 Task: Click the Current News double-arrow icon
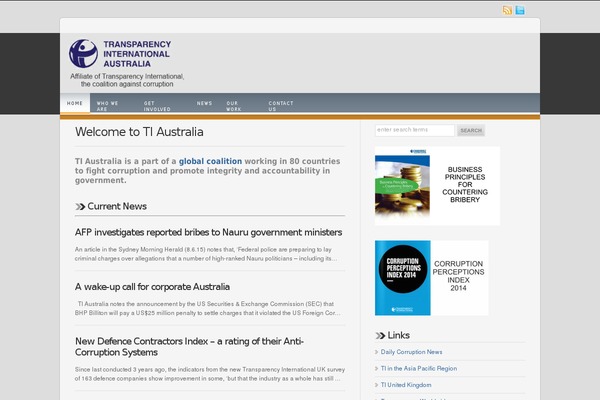(x=80, y=207)
